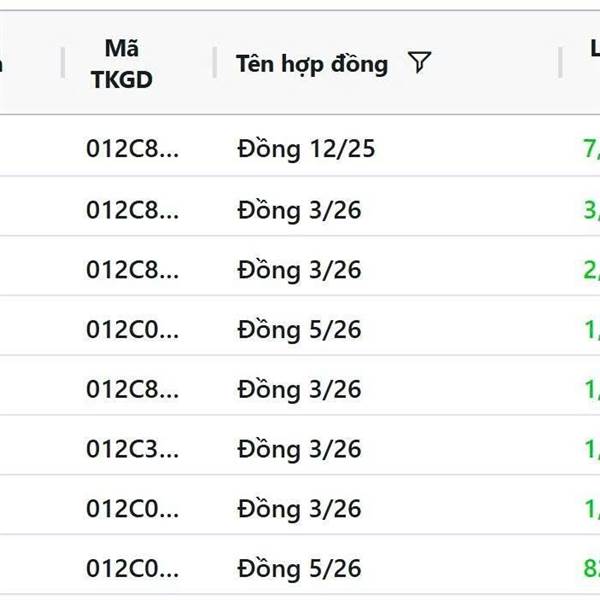Click the 012C8... code in the third row
600x600 pixels.
click(133, 270)
